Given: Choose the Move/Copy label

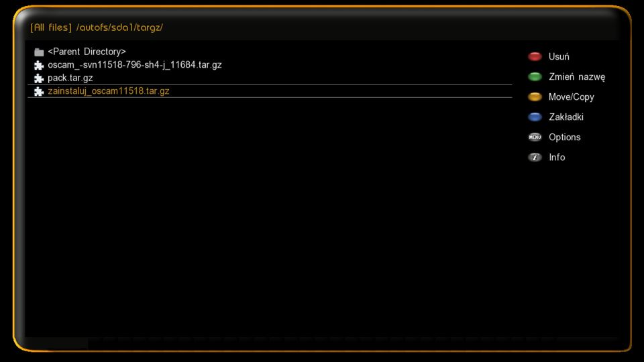Looking at the screenshot, I should [572, 97].
